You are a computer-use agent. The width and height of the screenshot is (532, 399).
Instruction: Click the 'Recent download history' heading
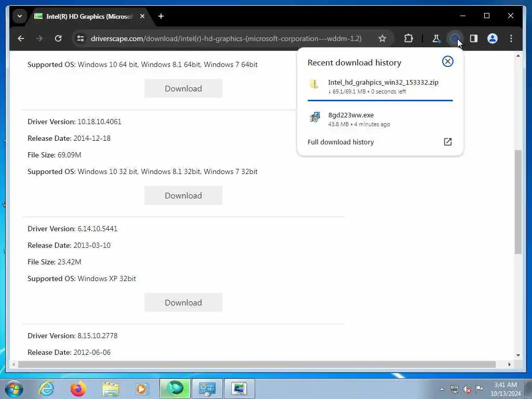354,63
